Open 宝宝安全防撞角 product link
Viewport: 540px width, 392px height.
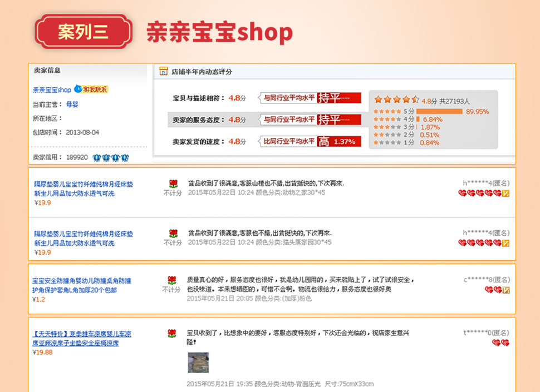pos(82,285)
